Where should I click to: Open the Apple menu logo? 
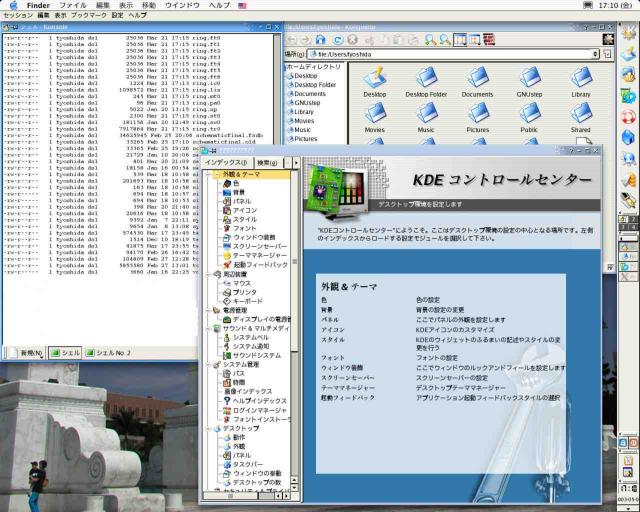[x=13, y=5]
